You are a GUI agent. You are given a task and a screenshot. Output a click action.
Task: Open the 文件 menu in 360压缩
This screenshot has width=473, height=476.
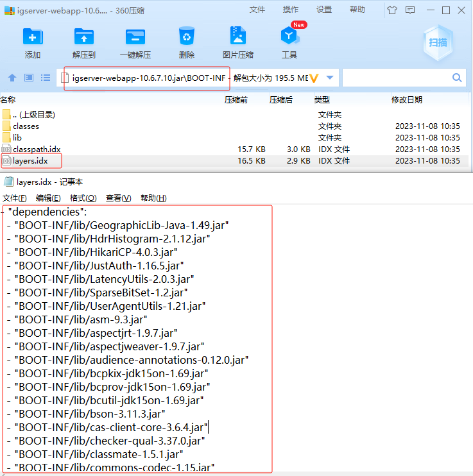(257, 10)
